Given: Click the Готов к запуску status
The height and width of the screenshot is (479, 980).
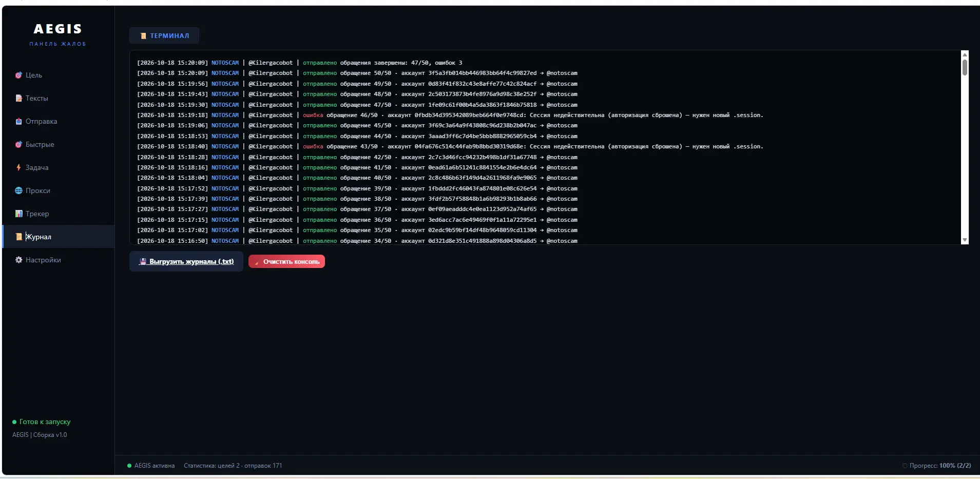Looking at the screenshot, I should click(42, 421).
